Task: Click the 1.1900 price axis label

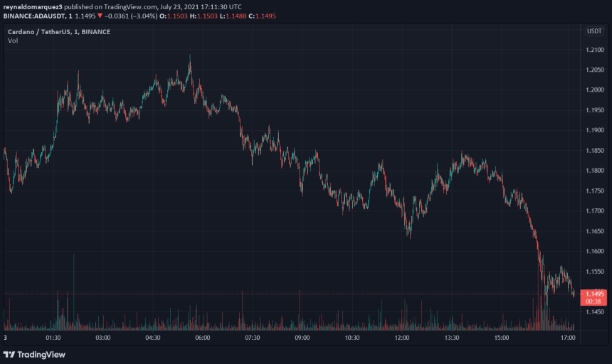Action: click(x=595, y=130)
